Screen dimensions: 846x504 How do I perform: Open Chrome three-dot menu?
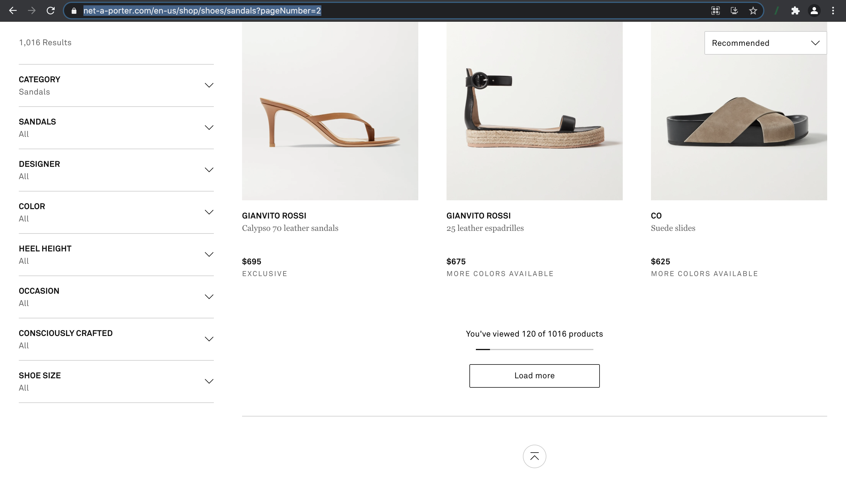pyautogui.click(x=833, y=11)
